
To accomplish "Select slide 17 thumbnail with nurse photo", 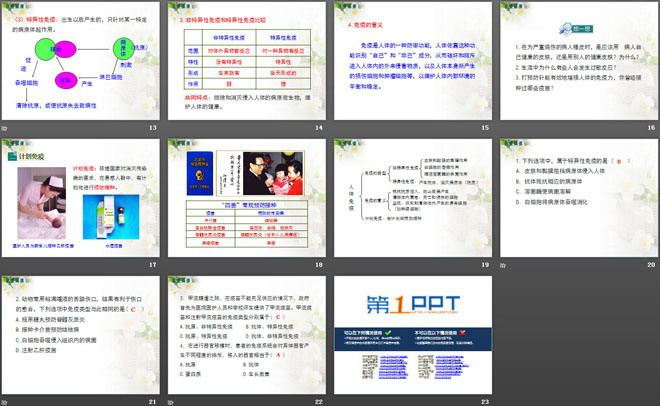I will [81, 198].
